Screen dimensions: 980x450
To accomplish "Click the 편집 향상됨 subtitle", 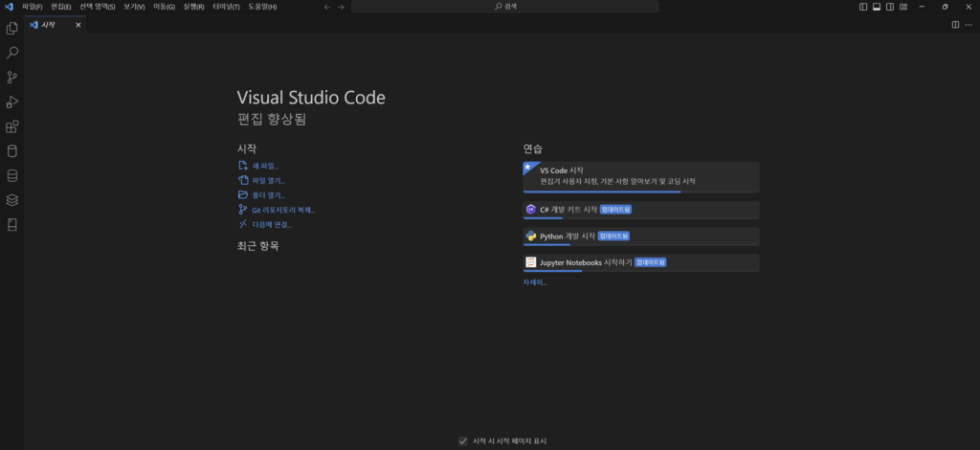I will coord(272,119).
